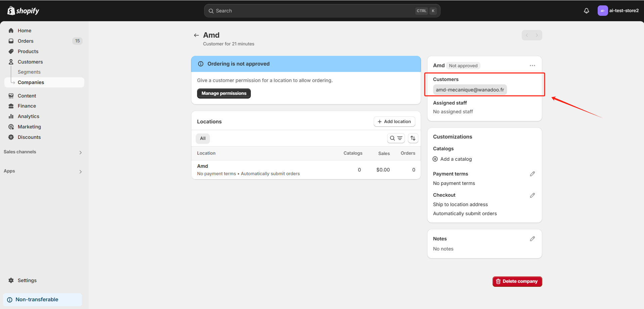
Task: Go to next company arrow
Action: tap(537, 35)
